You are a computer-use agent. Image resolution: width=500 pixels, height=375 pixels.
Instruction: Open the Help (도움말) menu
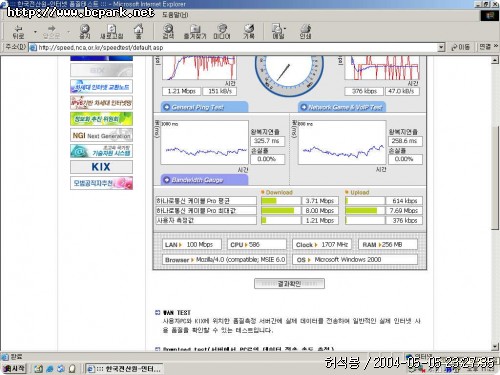pos(175,15)
